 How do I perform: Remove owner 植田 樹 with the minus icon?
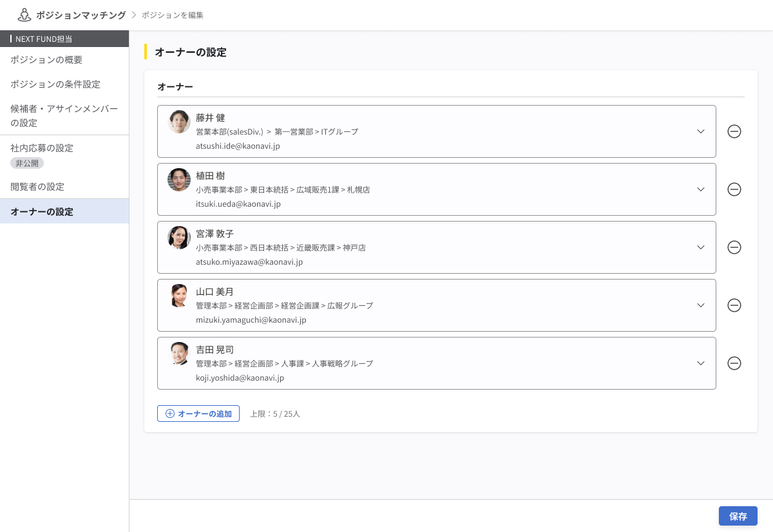pyautogui.click(x=734, y=189)
